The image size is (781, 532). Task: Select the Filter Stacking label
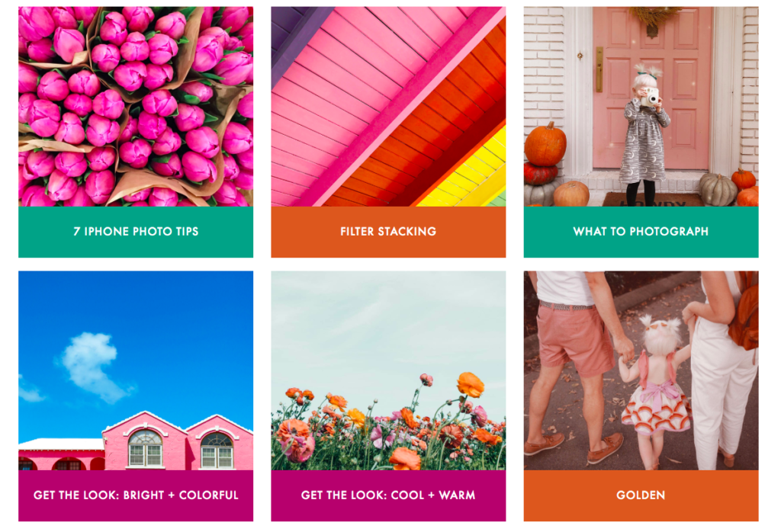(388, 232)
